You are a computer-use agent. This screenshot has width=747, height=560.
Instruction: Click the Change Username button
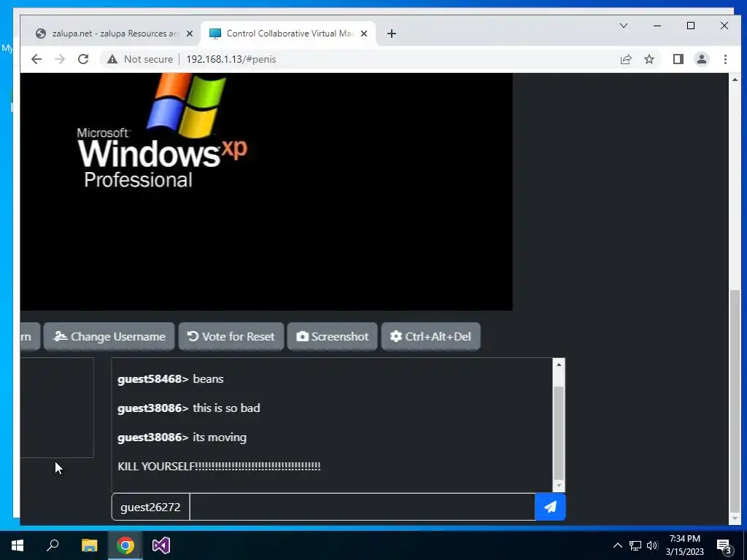click(109, 336)
